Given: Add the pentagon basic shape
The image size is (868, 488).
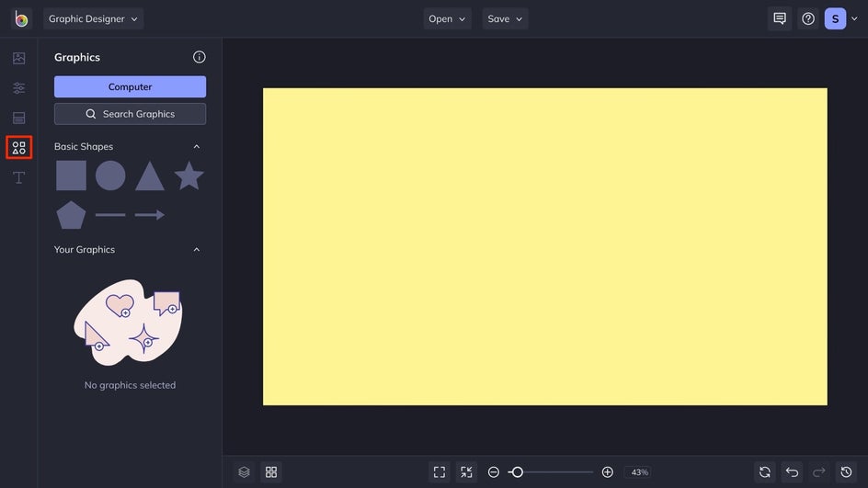Looking at the screenshot, I should pos(71,215).
